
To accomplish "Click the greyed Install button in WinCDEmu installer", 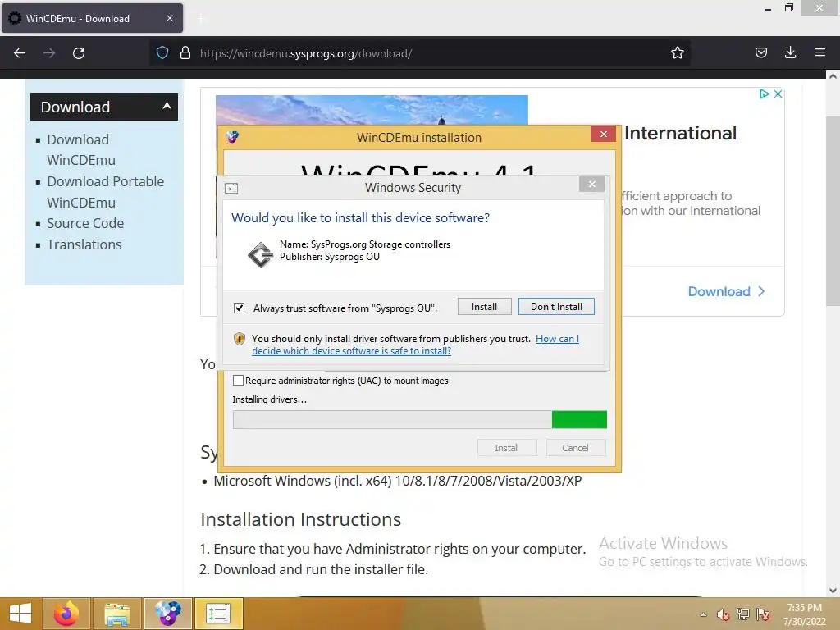I will (507, 448).
